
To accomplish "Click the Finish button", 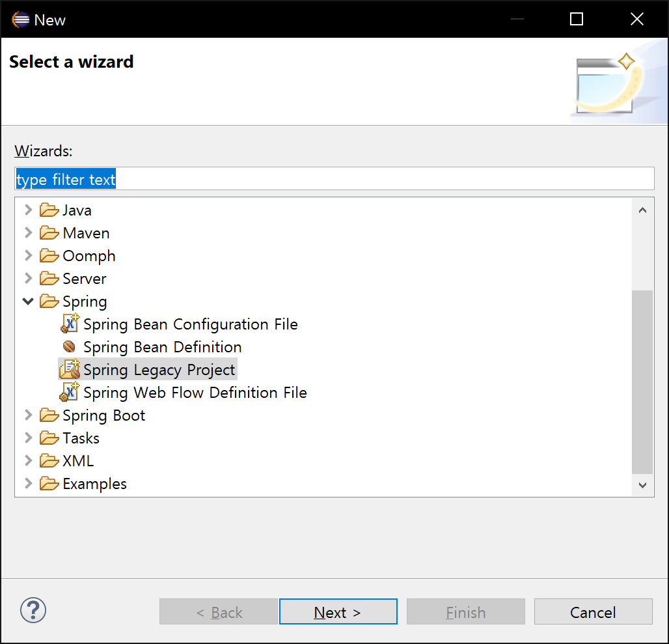I will tap(465, 611).
